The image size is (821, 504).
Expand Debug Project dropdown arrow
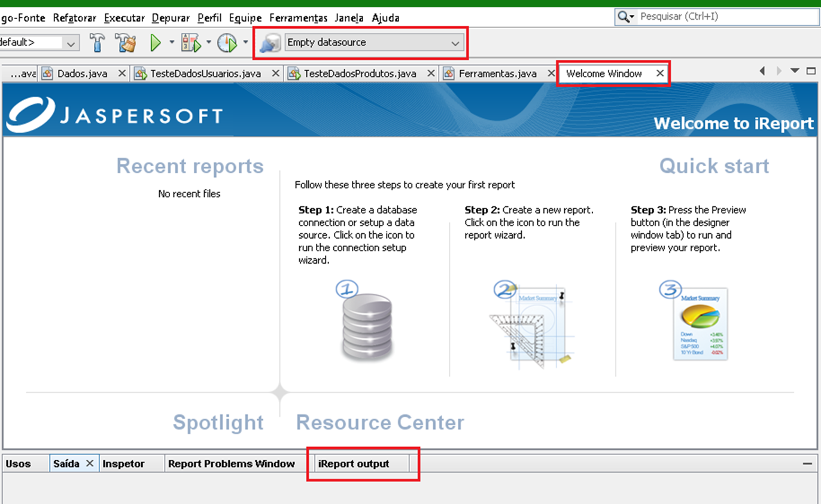point(208,42)
